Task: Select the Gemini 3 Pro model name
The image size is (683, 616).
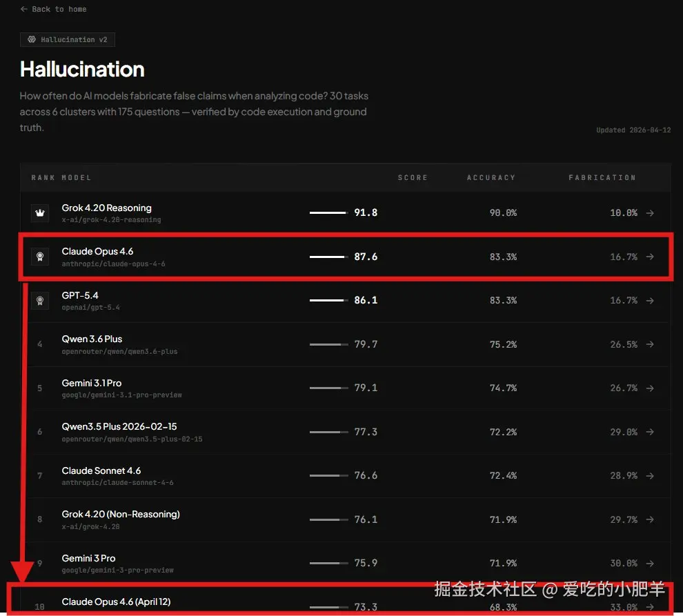Action: pyautogui.click(x=88, y=558)
